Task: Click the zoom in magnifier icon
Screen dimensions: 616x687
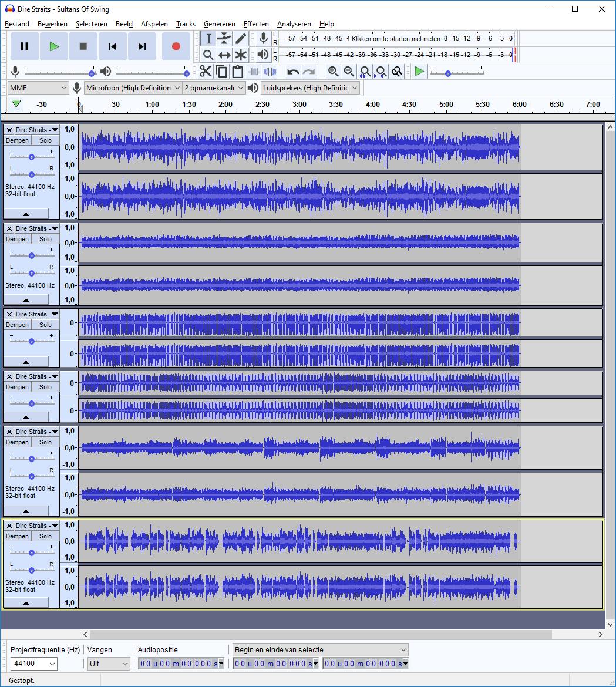Action: tap(334, 71)
